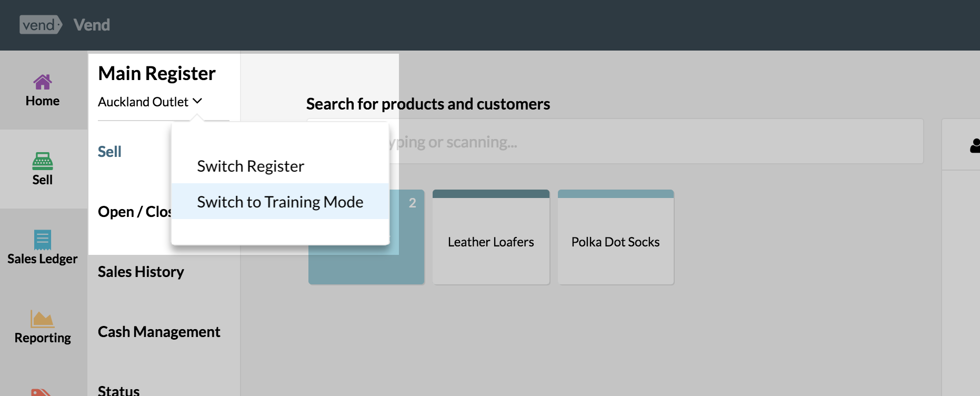Add Polka Dot Socks quick key product
Screen dimensions: 980x396
pos(616,237)
